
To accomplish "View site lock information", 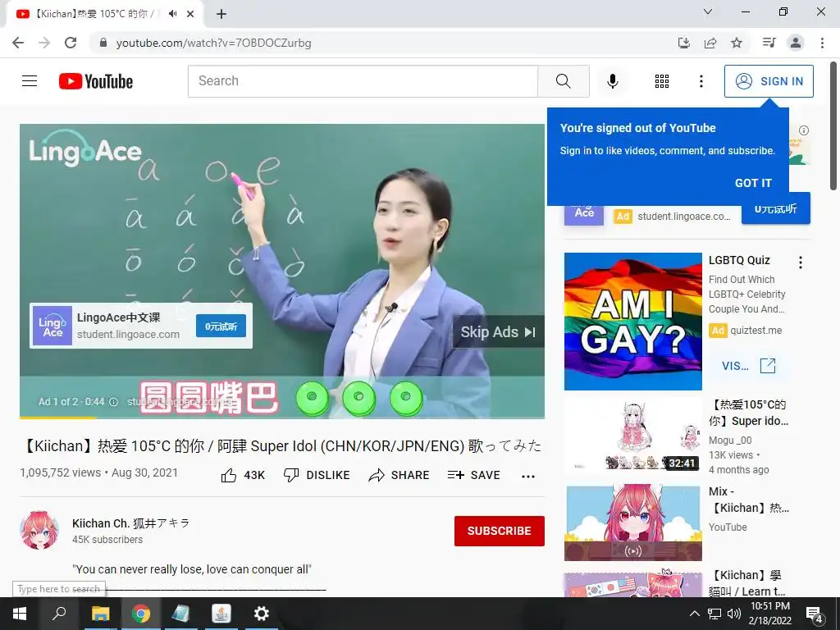I will coord(103,43).
